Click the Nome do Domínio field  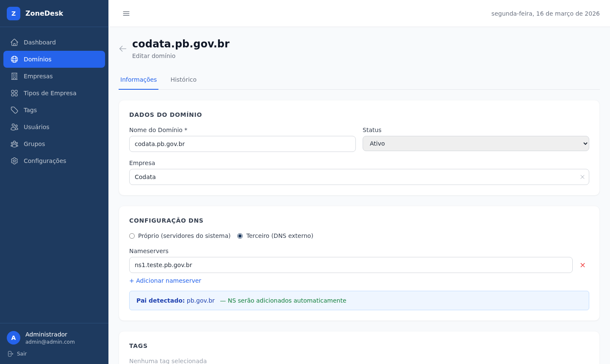tap(242, 144)
